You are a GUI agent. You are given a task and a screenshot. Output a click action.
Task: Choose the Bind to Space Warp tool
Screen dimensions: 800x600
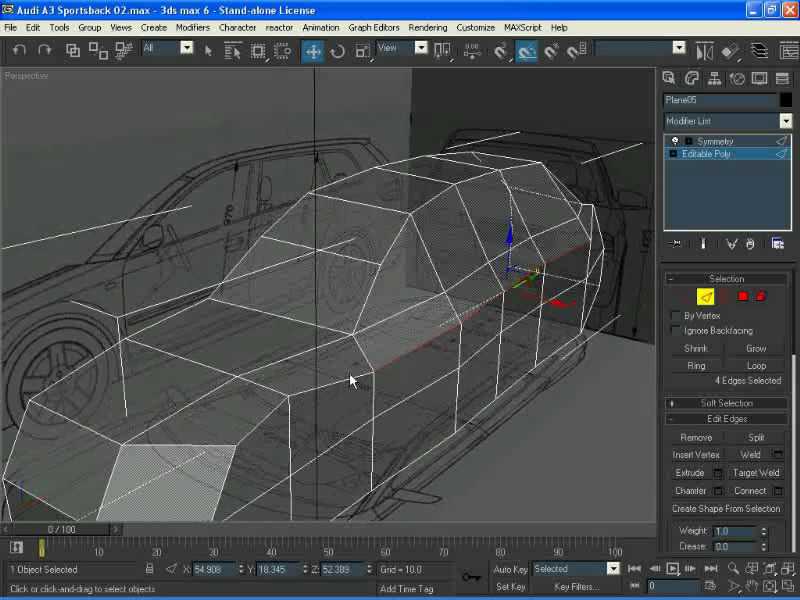(123, 50)
